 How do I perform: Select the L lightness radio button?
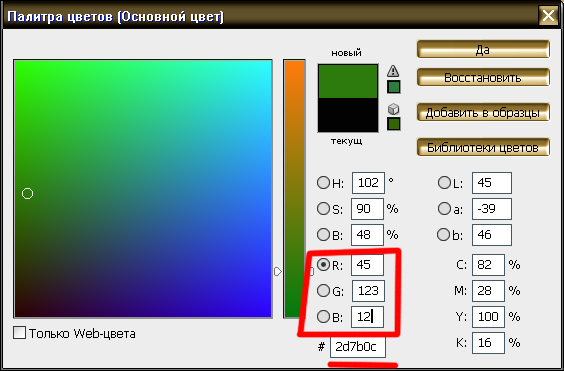[444, 182]
